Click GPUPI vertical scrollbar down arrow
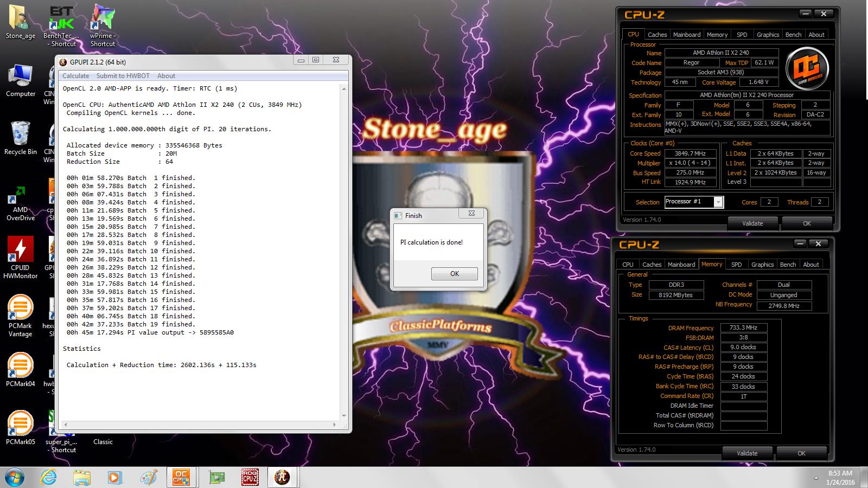The height and width of the screenshot is (488, 868). (344, 416)
